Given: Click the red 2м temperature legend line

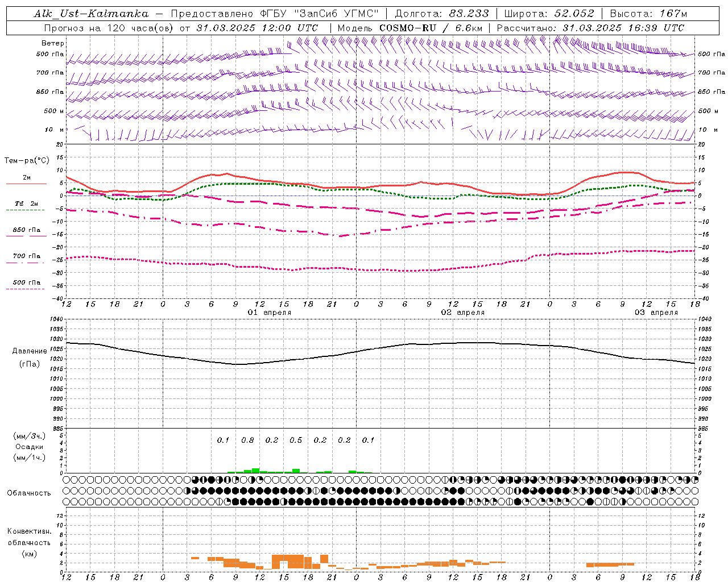Looking at the screenshot, I should pos(26,183).
